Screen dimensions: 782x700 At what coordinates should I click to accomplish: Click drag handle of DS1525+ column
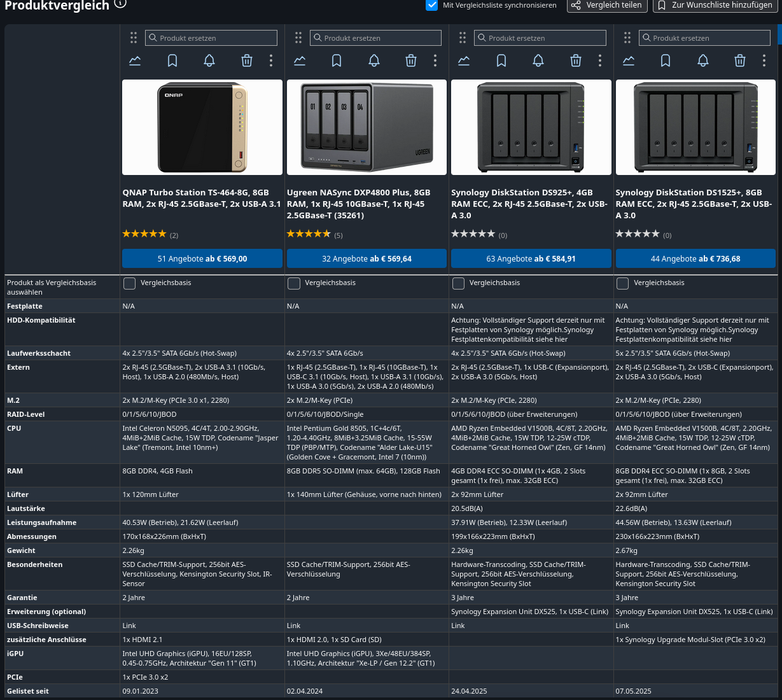[627, 38]
